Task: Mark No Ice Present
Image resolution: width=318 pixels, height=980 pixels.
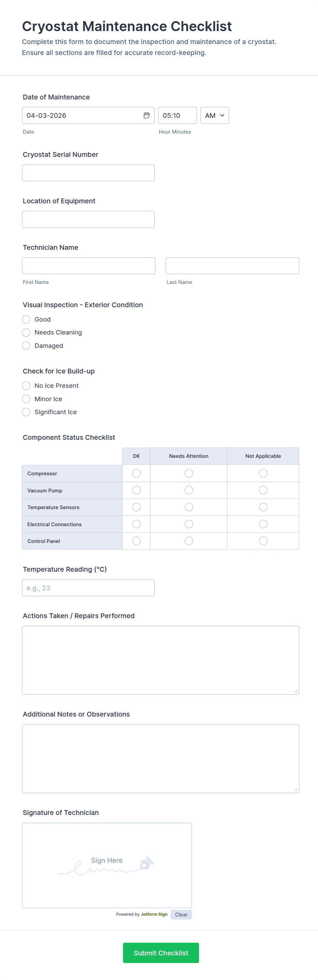Action: pyautogui.click(x=26, y=386)
